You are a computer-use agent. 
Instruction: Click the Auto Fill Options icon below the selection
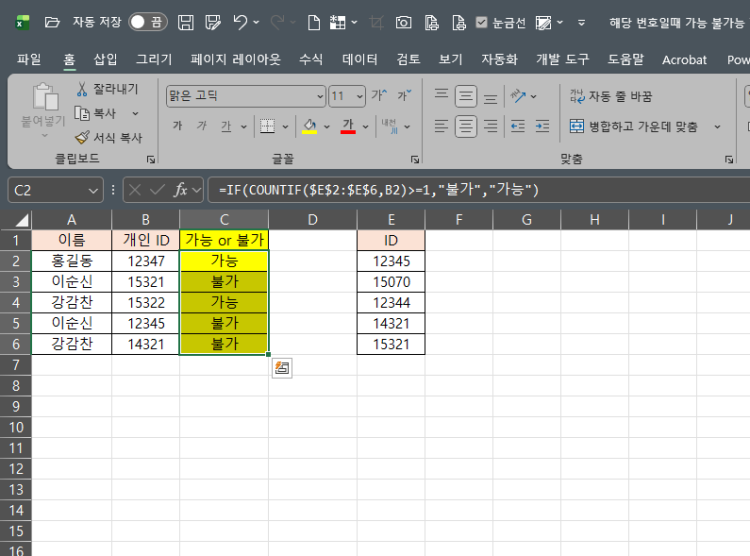pos(282,369)
